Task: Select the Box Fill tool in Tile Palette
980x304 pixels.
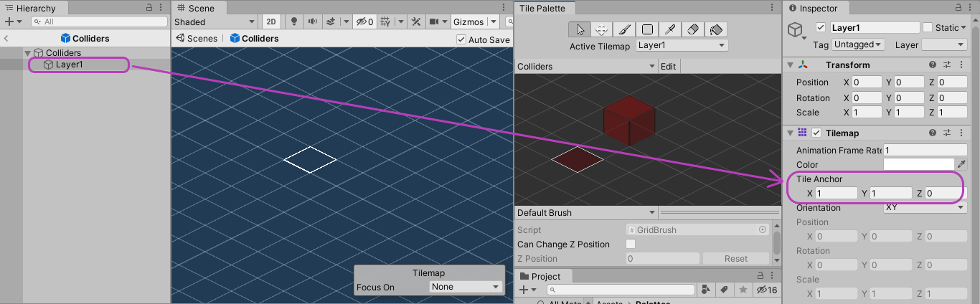Action: 647,29
